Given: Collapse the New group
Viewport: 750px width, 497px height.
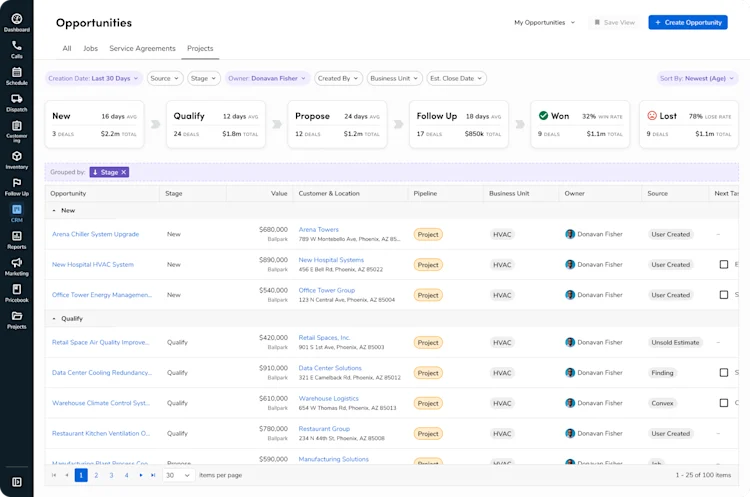Looking at the screenshot, I should pos(54,210).
